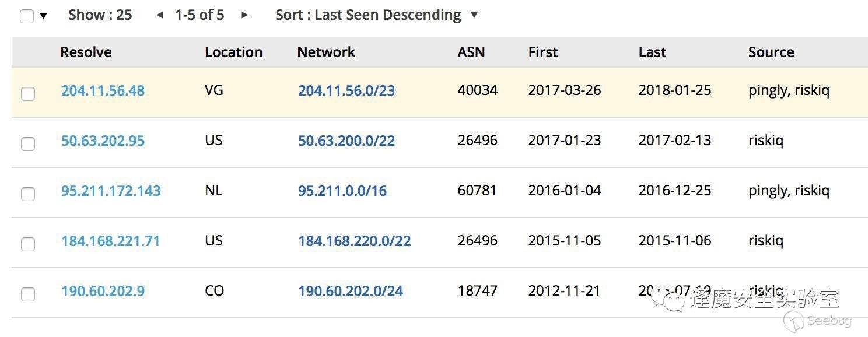Tick checkbox beside 184.168.221.71
The height and width of the screenshot is (337, 868).
tap(28, 244)
